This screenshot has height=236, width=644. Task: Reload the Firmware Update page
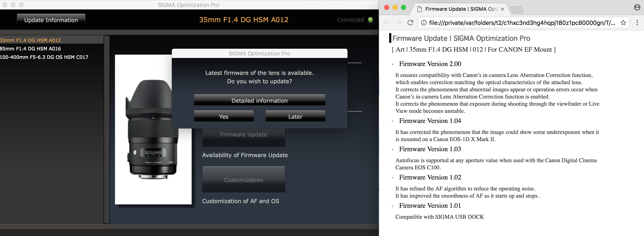[x=410, y=23]
